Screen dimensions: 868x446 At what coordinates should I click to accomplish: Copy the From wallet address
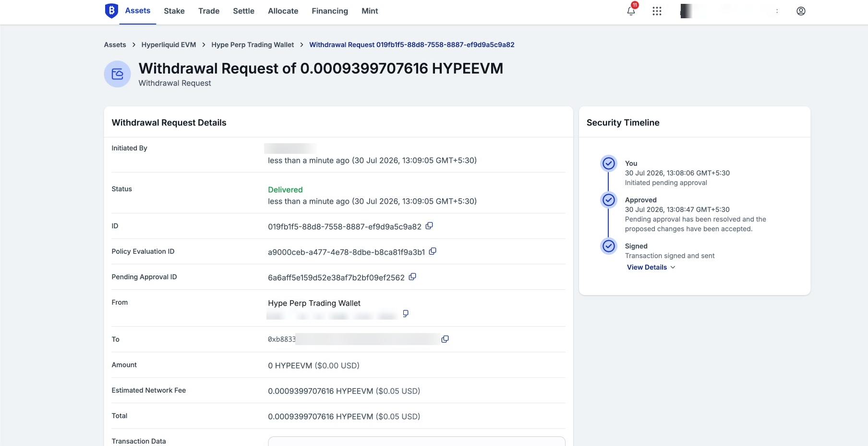[406, 313]
